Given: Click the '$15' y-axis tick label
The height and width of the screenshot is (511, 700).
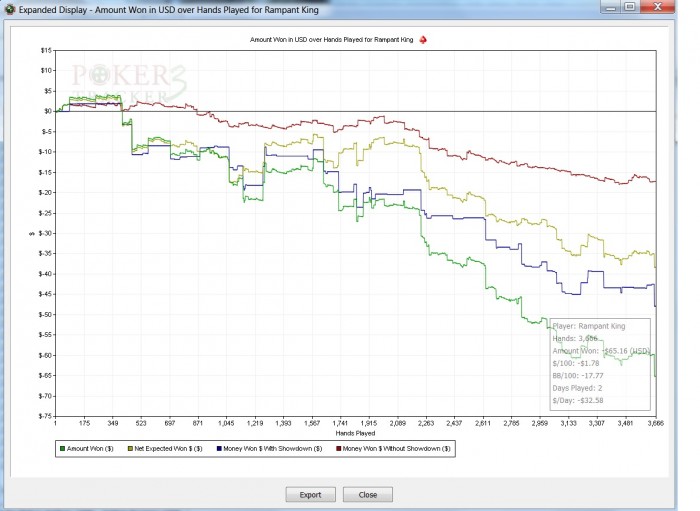Looking at the screenshot, I should (x=46, y=50).
